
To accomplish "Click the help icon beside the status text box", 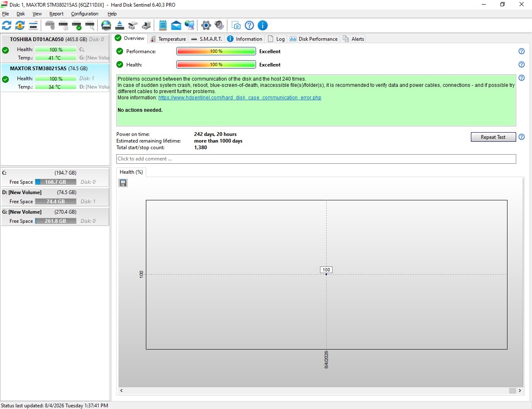I will pos(522,78).
